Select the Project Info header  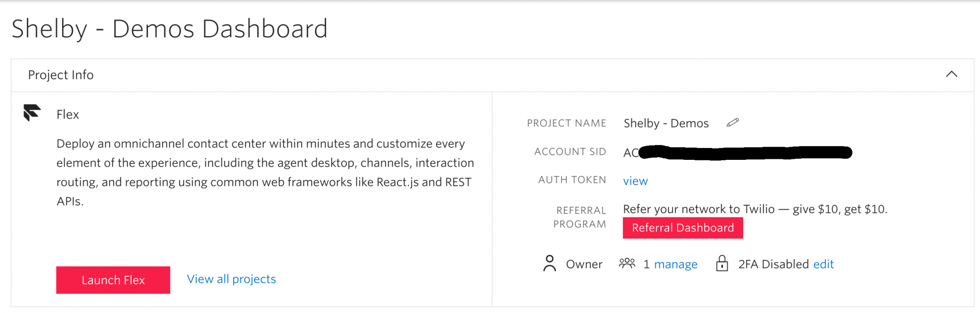click(61, 75)
